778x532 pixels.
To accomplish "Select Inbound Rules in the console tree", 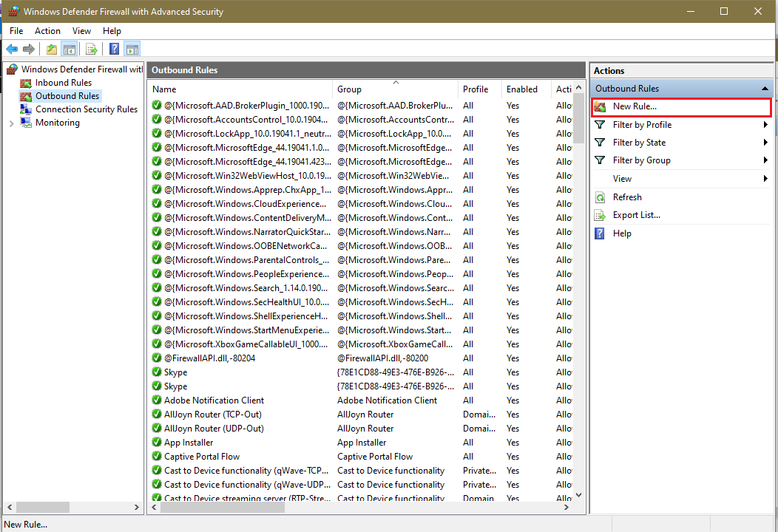I will (x=64, y=83).
